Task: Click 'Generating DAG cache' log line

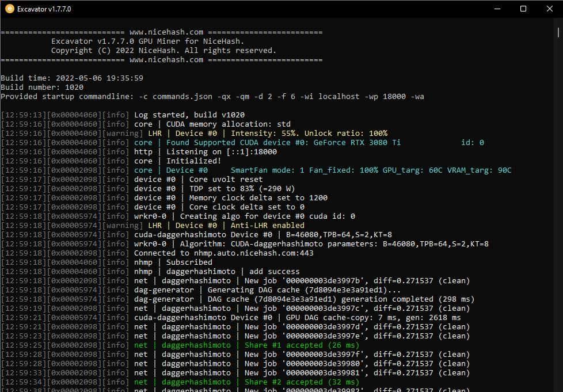Action: click(x=201, y=290)
